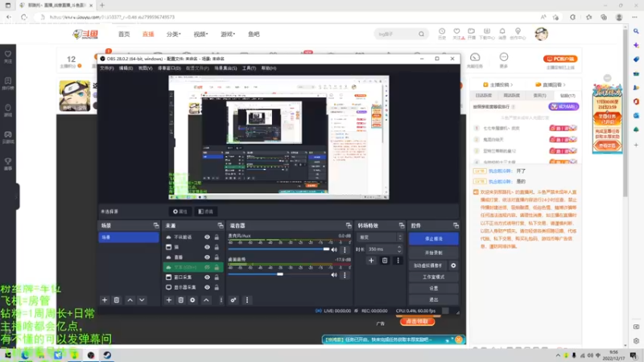Open 云游戏 controller icon in left sidebar

click(x=8, y=137)
